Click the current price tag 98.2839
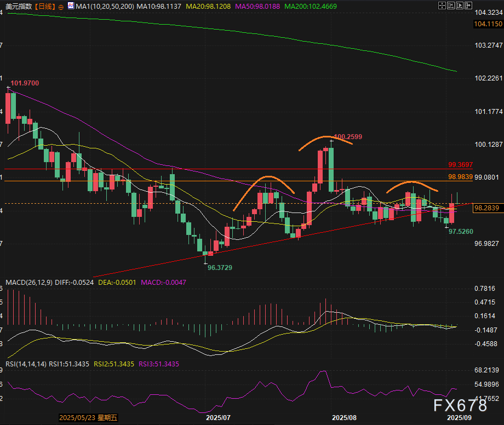 point(486,208)
